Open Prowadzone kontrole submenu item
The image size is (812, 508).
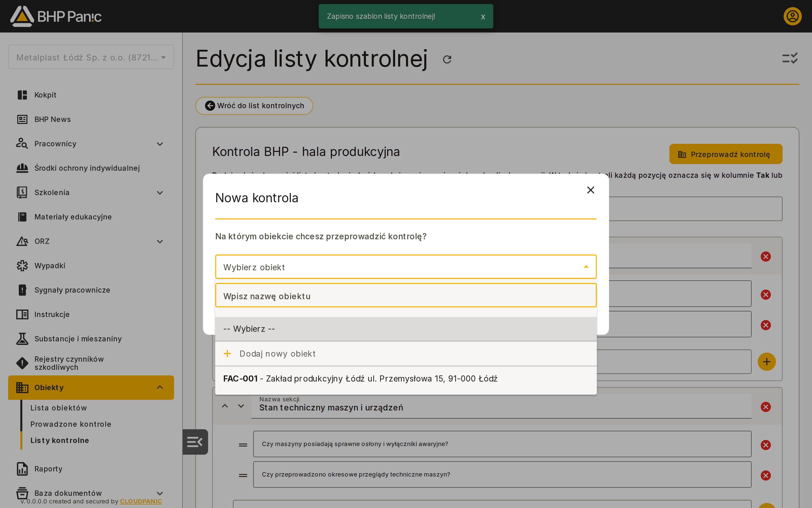pyautogui.click(x=71, y=424)
